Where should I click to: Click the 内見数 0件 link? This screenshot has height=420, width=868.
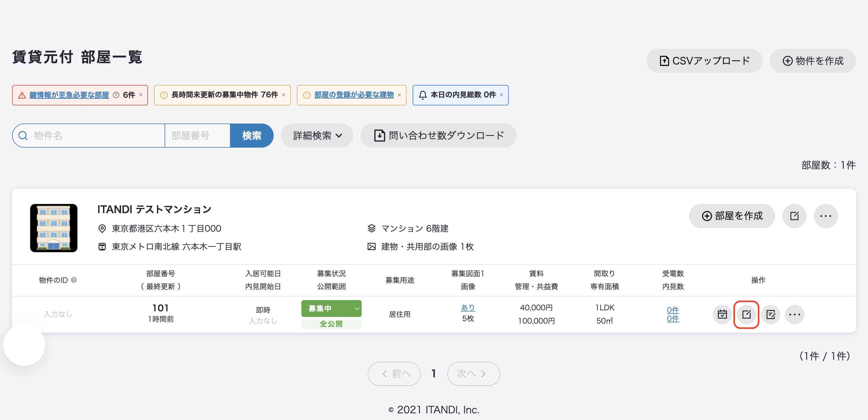click(x=673, y=319)
